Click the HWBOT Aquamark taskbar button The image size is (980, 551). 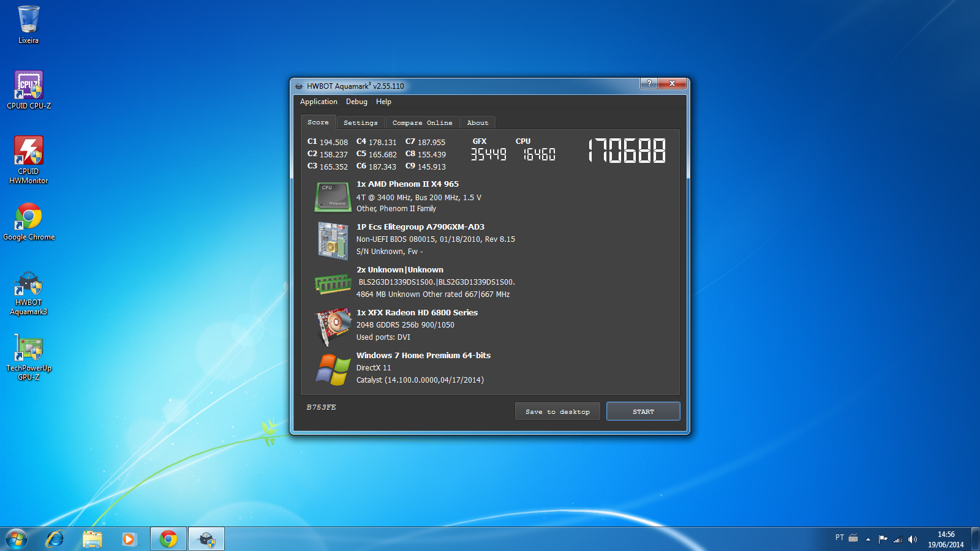[206, 539]
